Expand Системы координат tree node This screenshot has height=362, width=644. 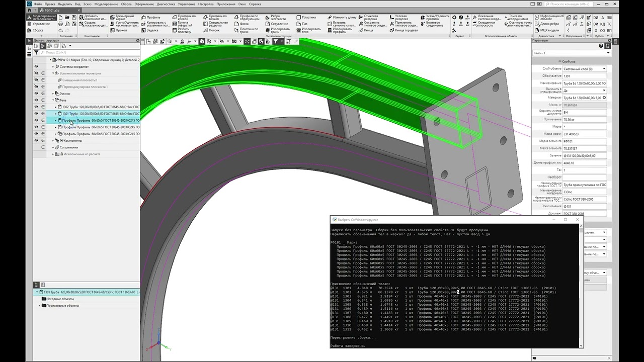pos(53,66)
